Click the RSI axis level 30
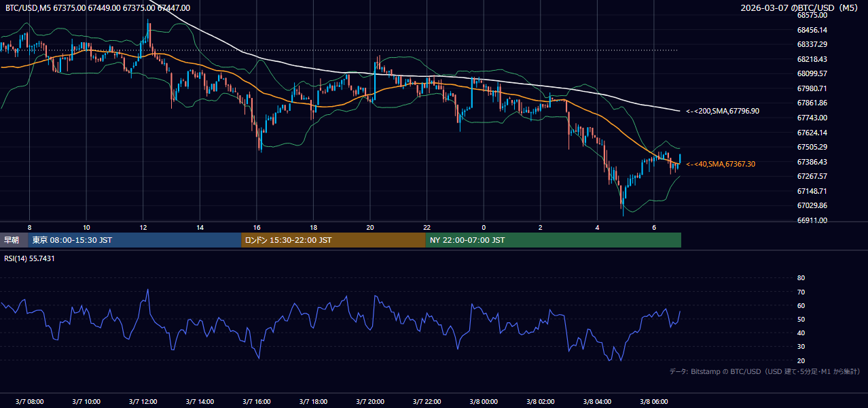 point(801,347)
